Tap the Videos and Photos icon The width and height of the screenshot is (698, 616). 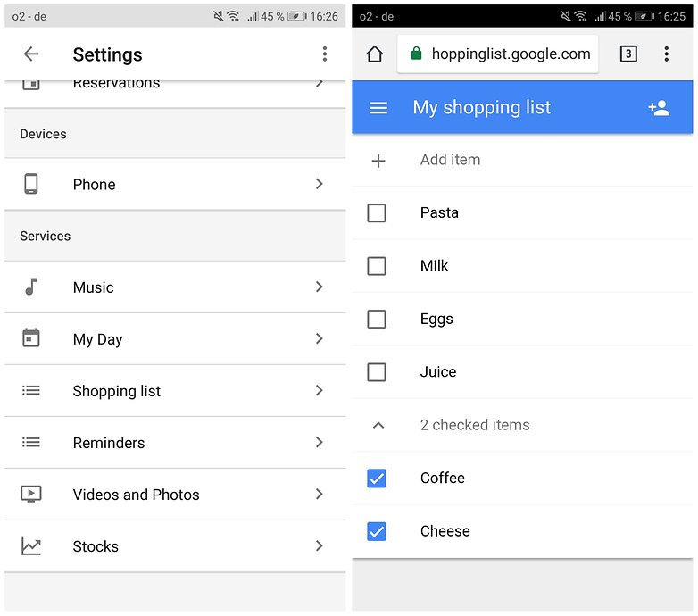[30, 494]
